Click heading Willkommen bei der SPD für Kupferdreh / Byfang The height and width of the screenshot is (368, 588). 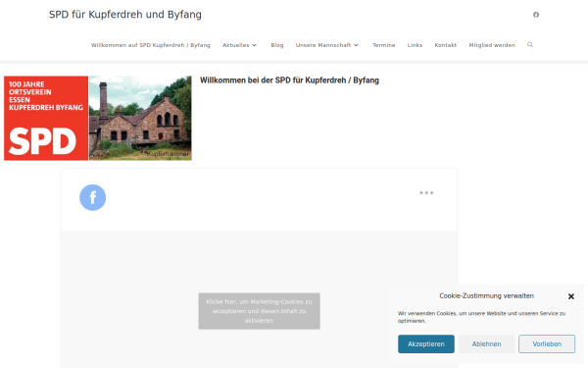click(289, 80)
